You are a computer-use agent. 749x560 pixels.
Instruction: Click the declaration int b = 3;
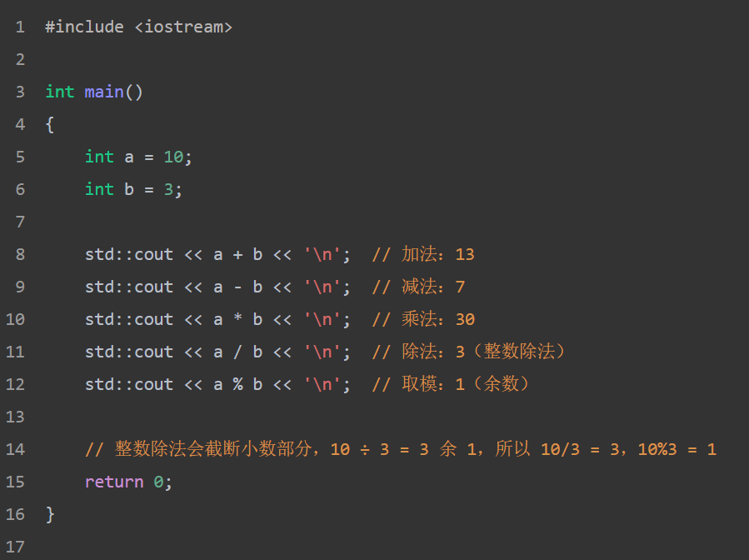coord(133,189)
